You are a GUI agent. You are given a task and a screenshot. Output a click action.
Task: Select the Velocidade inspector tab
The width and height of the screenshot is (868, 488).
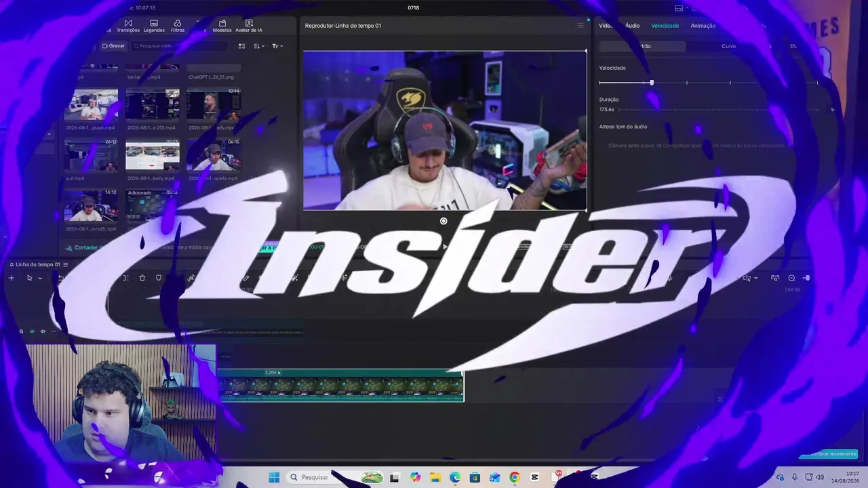(x=665, y=26)
